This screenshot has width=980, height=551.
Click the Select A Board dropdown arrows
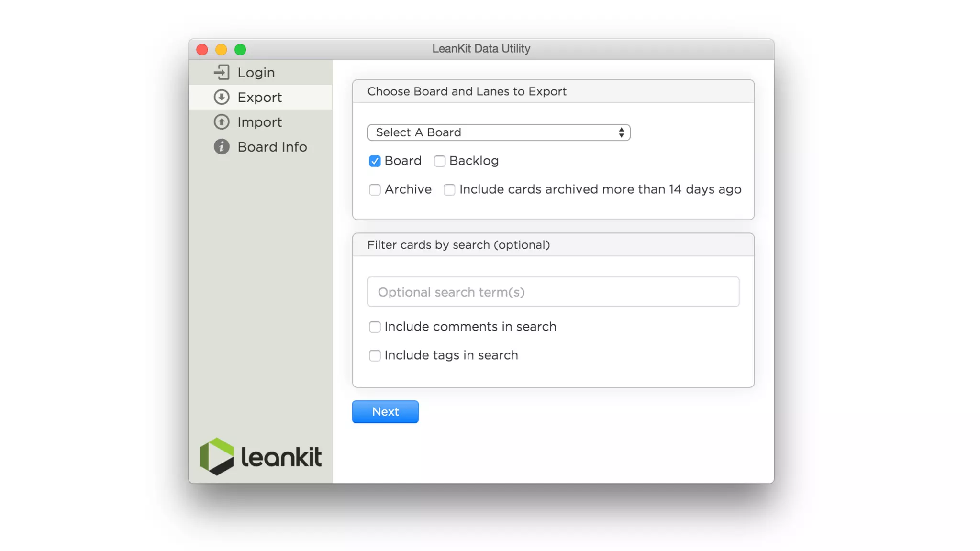click(x=621, y=132)
